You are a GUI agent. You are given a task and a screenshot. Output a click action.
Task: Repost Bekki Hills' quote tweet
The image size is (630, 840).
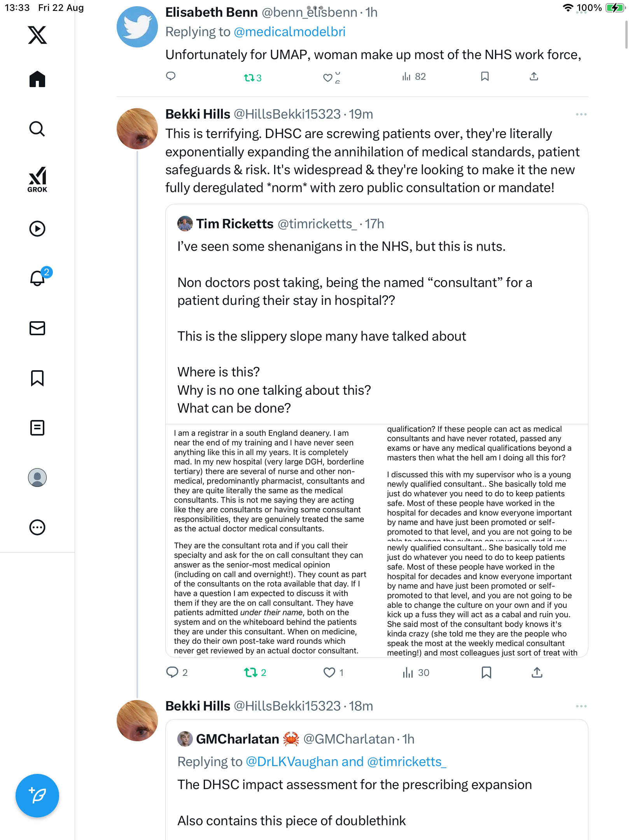pyautogui.click(x=251, y=672)
